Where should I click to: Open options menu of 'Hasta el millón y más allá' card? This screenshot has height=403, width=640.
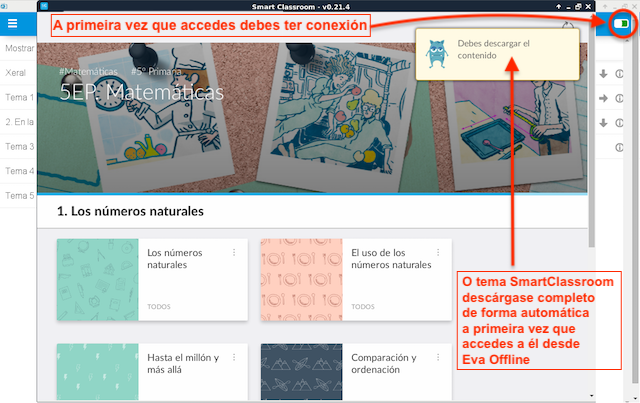click(234, 358)
